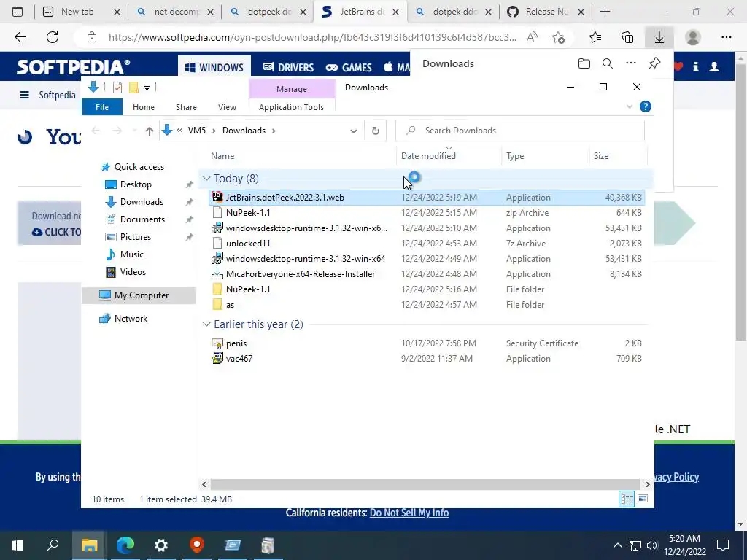Go back in Edge browser
The image size is (747, 560).
point(20,37)
